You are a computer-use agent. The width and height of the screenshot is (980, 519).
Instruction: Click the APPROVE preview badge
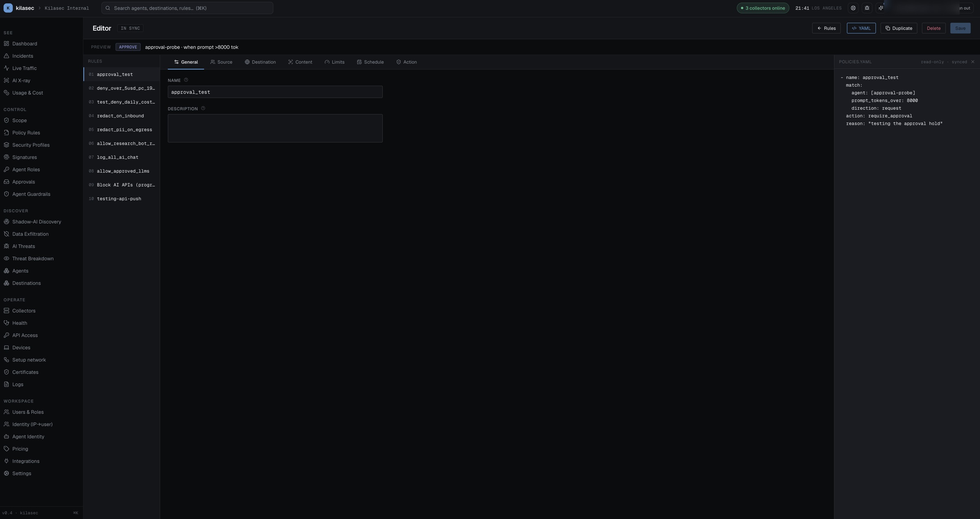coord(128,47)
